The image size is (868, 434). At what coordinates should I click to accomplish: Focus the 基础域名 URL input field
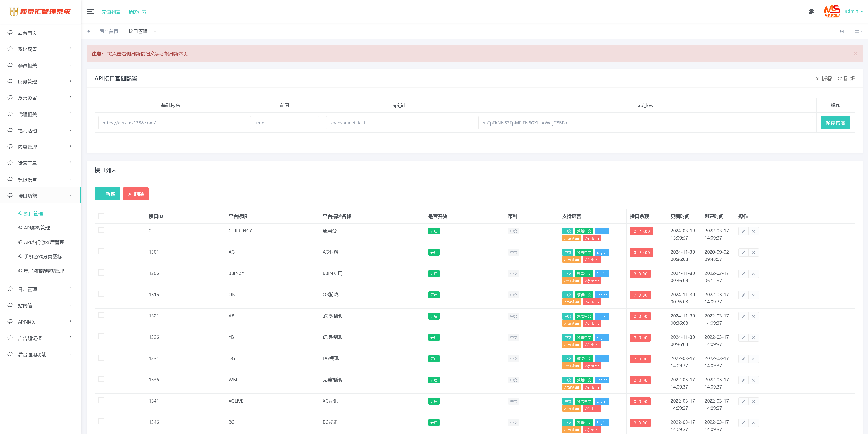tap(170, 123)
